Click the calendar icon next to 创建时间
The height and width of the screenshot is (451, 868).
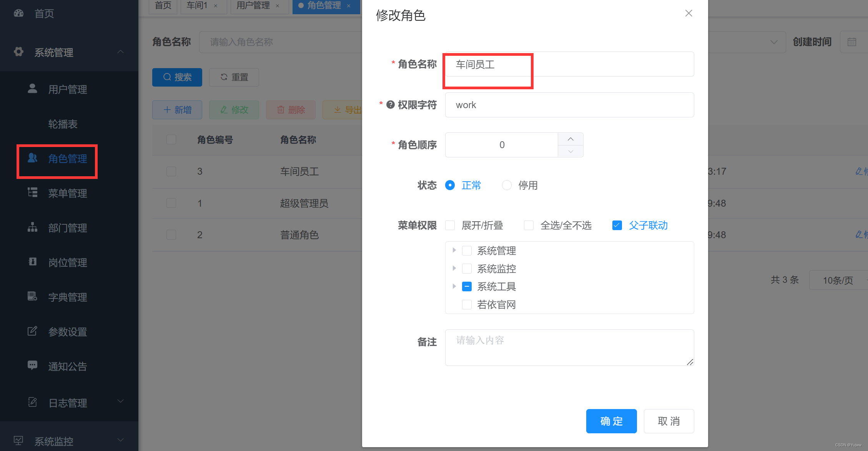(852, 42)
